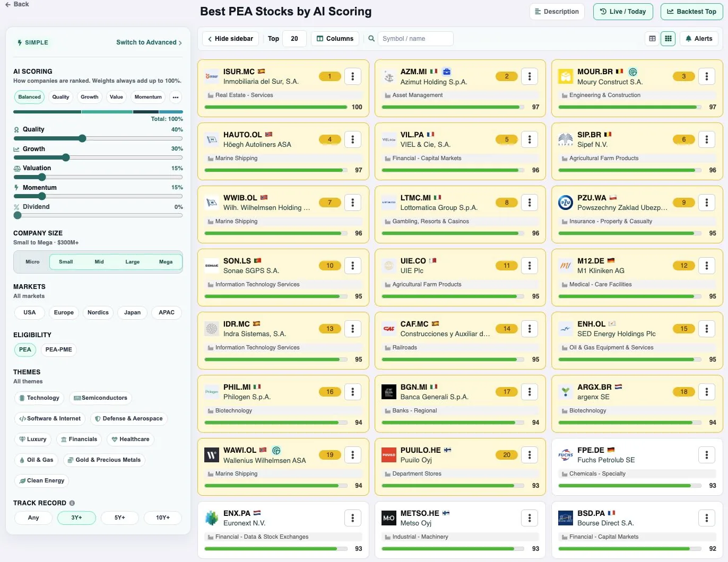Click the Track Record info icon
Screen dimensions: 728x562
point(72,503)
